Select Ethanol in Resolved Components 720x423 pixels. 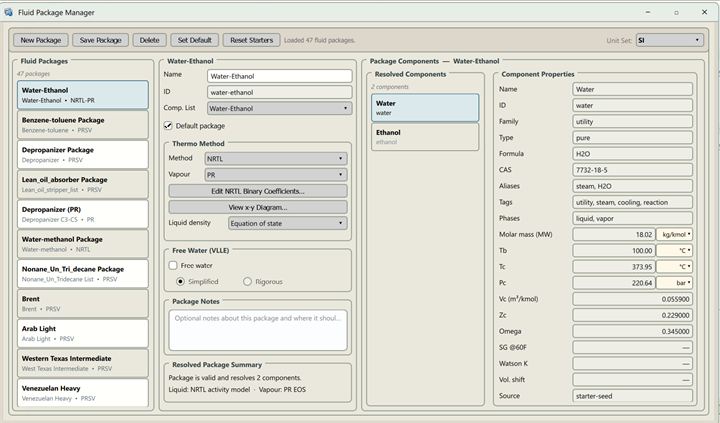(x=425, y=137)
